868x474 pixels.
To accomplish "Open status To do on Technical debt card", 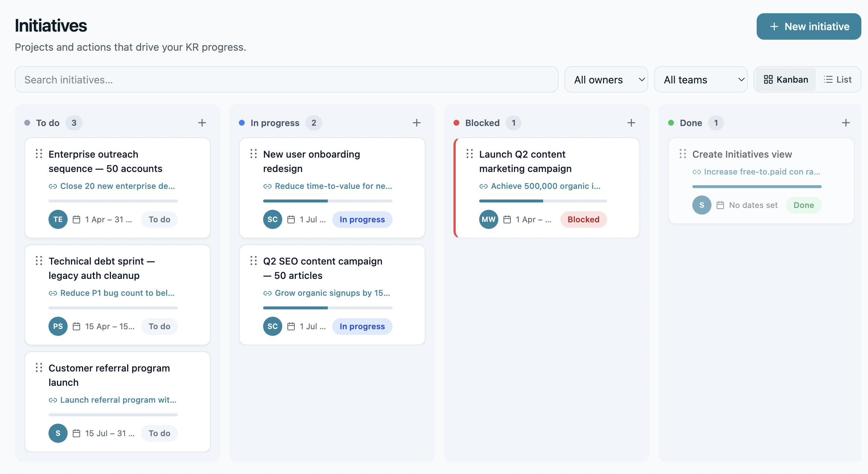I will 159,326.
